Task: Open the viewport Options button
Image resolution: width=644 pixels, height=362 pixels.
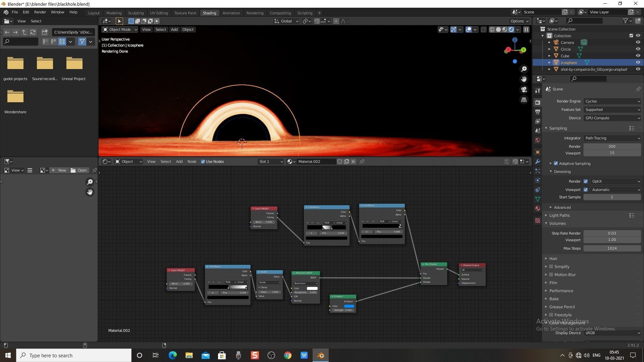Action: pyautogui.click(x=519, y=21)
